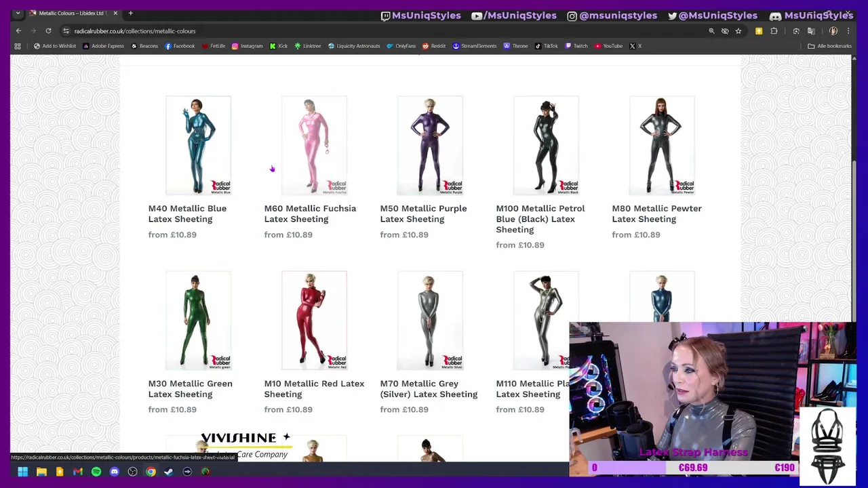
Task: Open File Explorer from the taskbar
Action: (41, 472)
